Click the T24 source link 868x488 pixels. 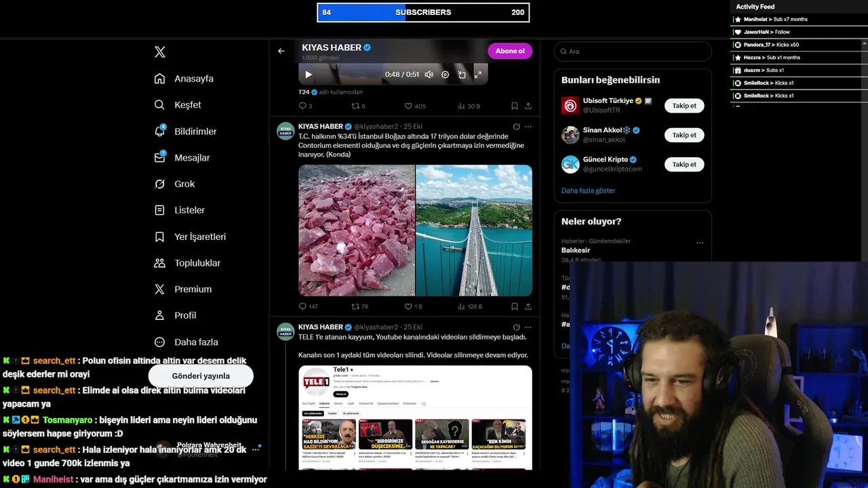pos(304,91)
